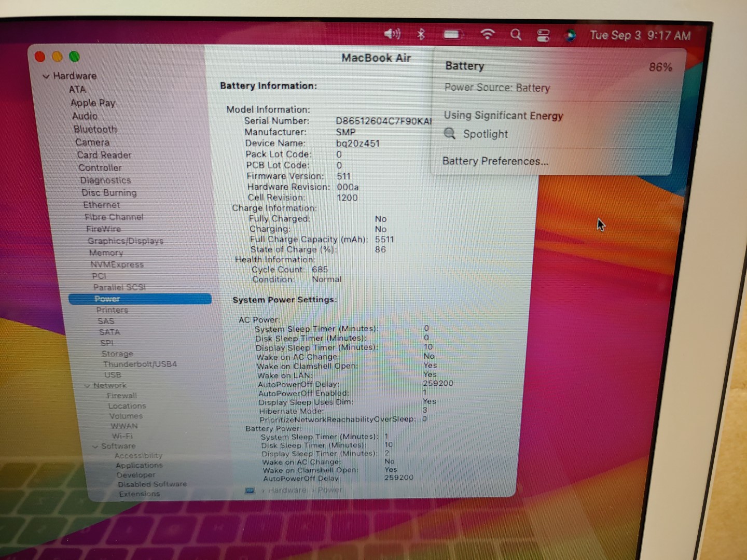Image resolution: width=747 pixels, height=560 pixels.
Task: Select Storage in the sidebar
Action: click(x=117, y=354)
